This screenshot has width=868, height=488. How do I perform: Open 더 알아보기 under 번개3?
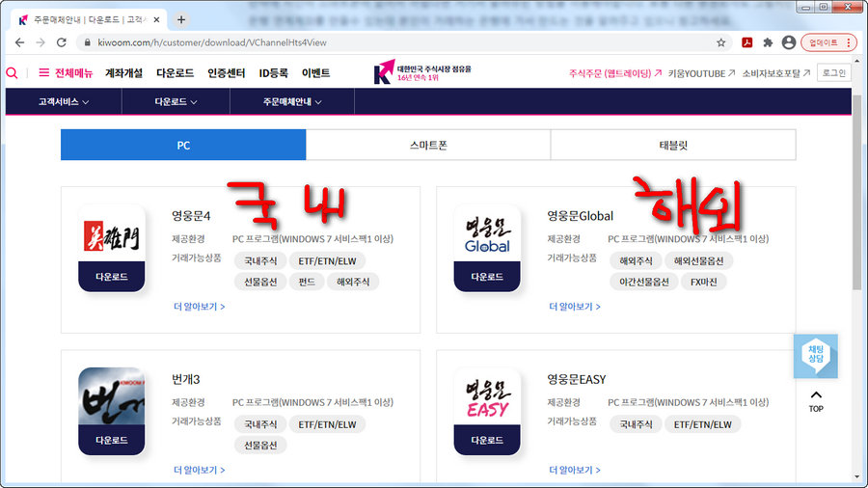(200, 470)
